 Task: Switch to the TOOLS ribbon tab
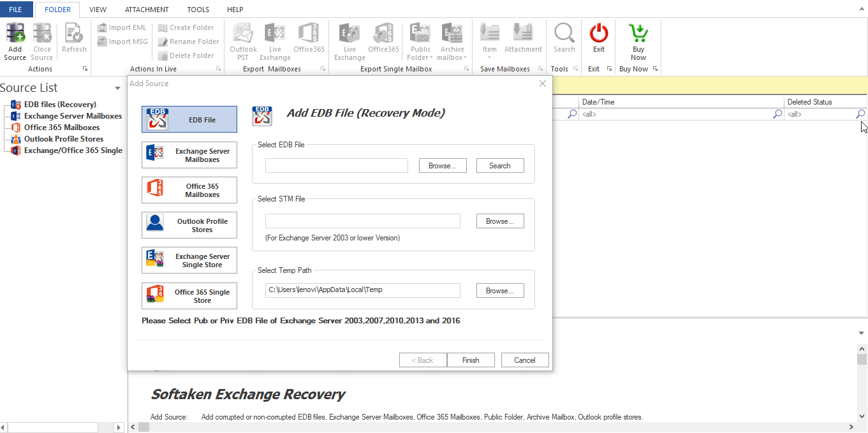point(198,10)
